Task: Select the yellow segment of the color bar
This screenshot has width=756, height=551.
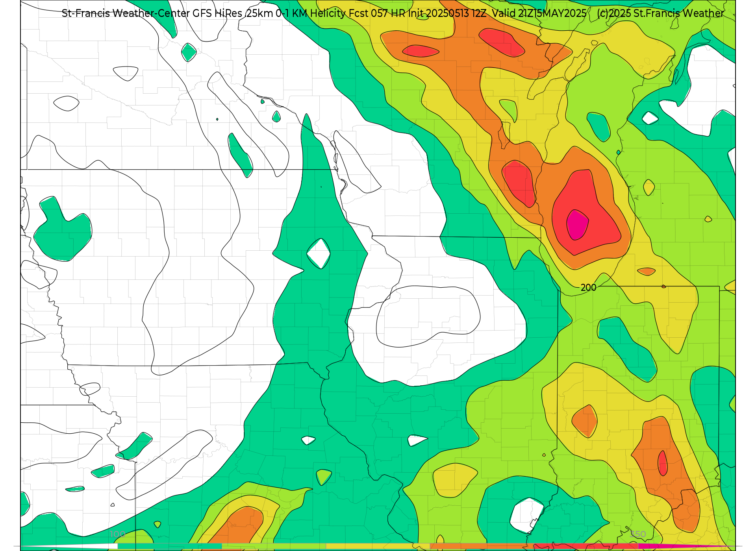Action: click(x=378, y=546)
